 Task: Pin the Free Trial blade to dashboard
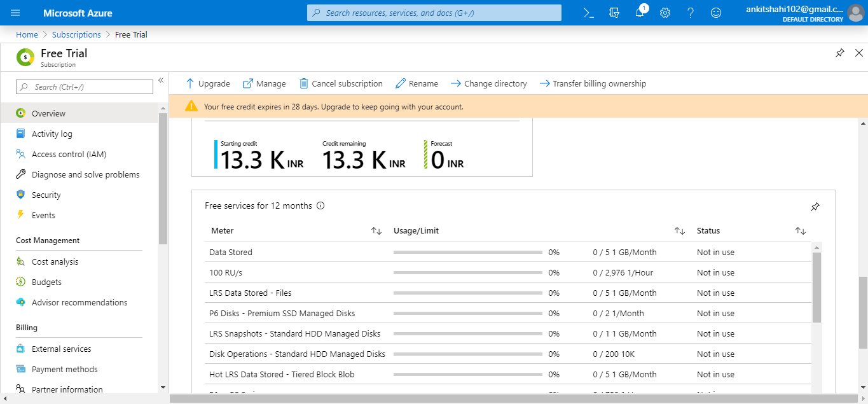click(840, 53)
